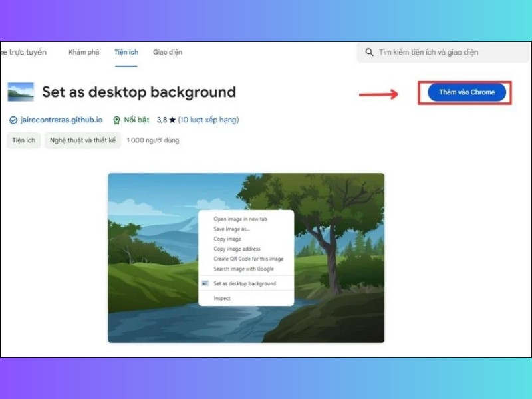
Task: Click the verified publisher badge icon
Action: coord(13,120)
